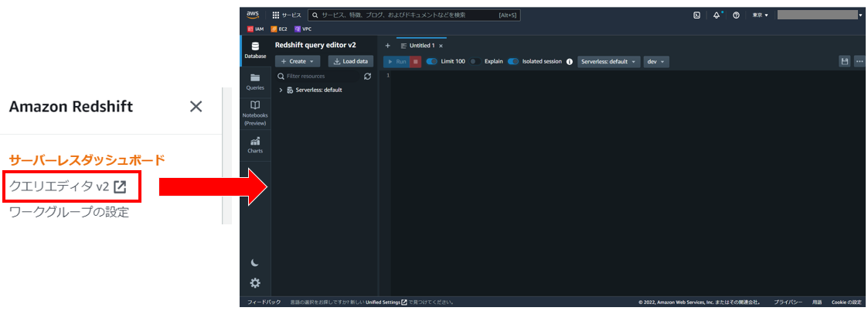Open the Serverless: default connection dropdown
Viewport: 868px width, 311px height.
pyautogui.click(x=609, y=62)
